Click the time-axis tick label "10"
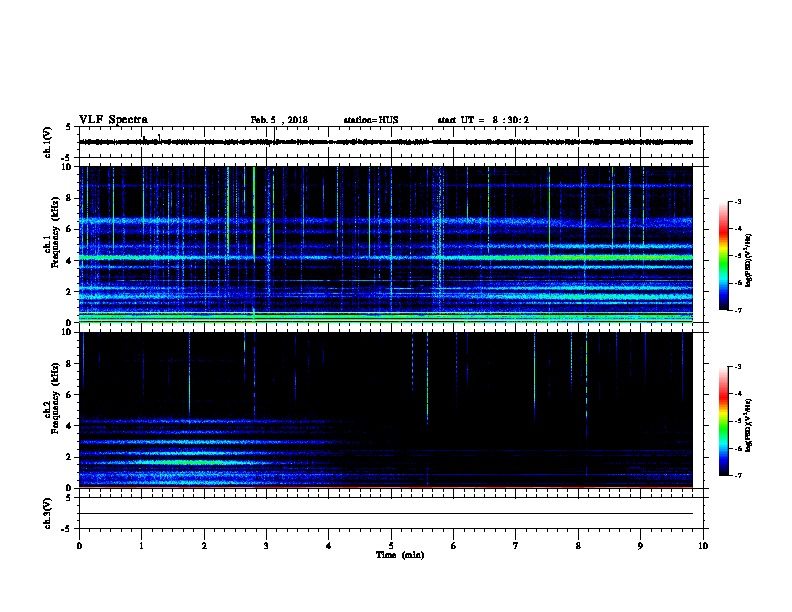 point(703,545)
